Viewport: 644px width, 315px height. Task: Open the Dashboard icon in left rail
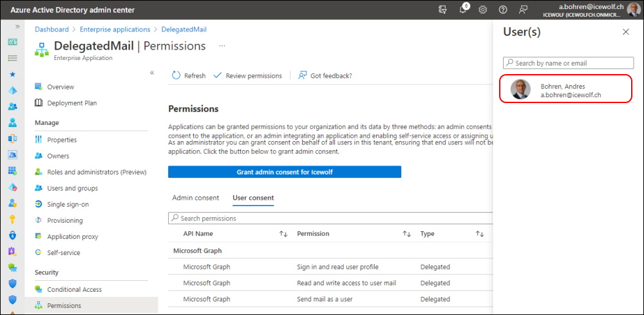[x=13, y=42]
